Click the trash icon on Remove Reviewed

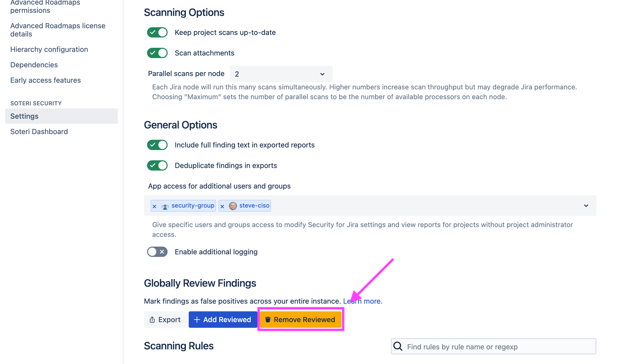(268, 319)
